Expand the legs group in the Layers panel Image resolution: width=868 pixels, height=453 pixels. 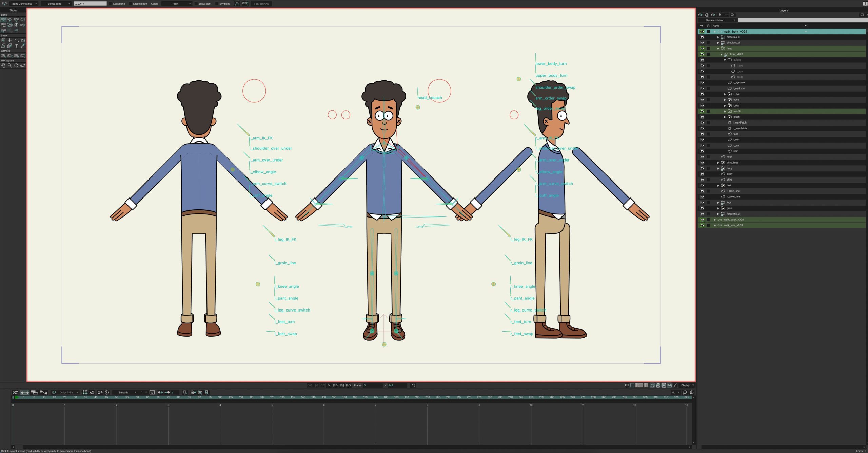[718, 202]
